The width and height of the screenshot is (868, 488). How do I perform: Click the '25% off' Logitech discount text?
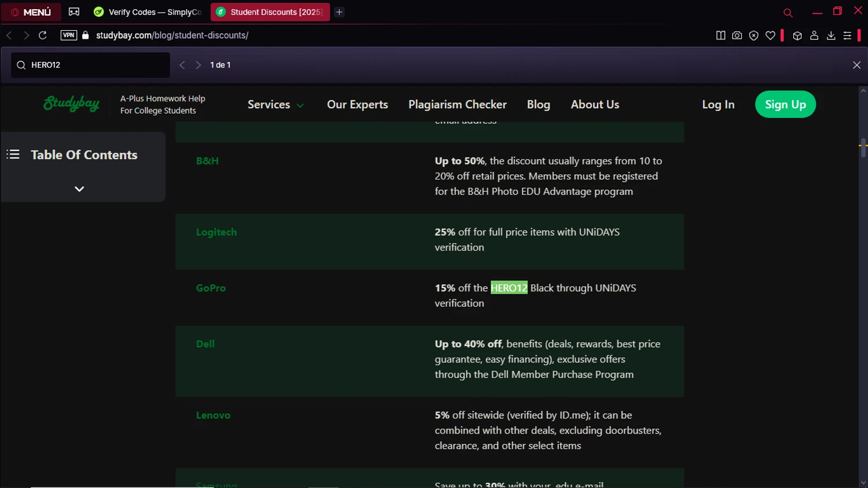pos(453,232)
